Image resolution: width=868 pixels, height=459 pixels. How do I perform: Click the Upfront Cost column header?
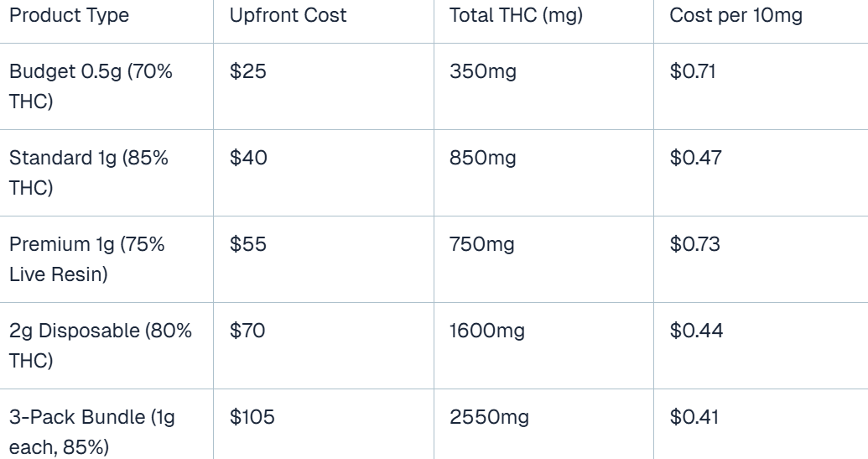(x=288, y=15)
